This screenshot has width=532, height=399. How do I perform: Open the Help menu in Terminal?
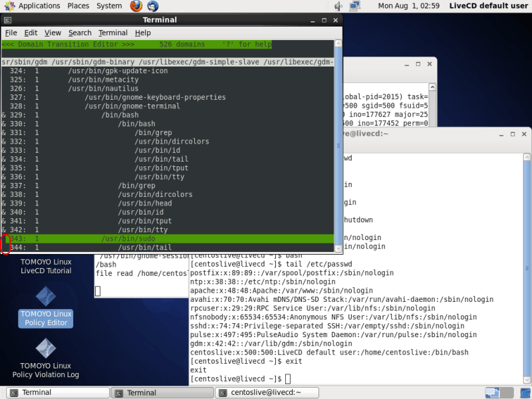pyautogui.click(x=142, y=33)
